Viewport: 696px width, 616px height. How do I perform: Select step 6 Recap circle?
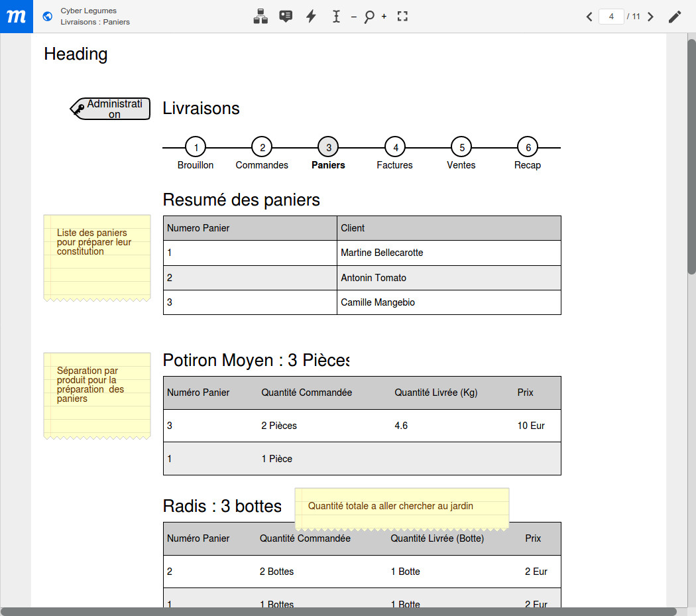pyautogui.click(x=528, y=147)
